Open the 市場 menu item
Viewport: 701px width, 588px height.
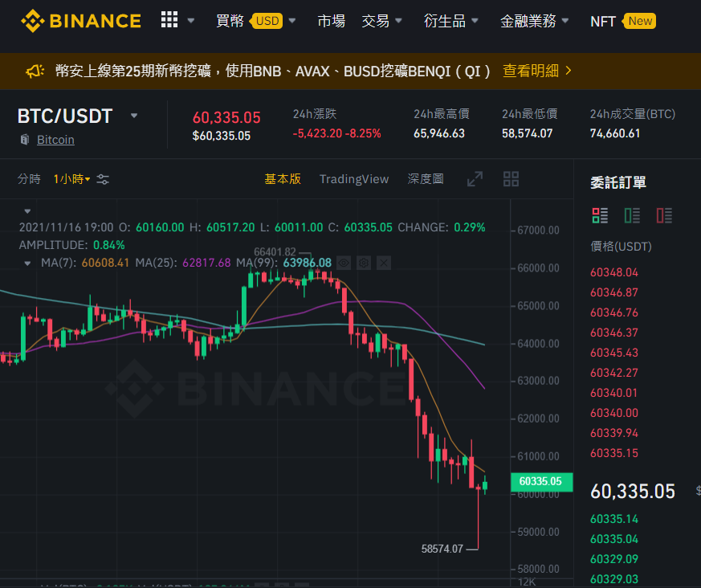332,21
